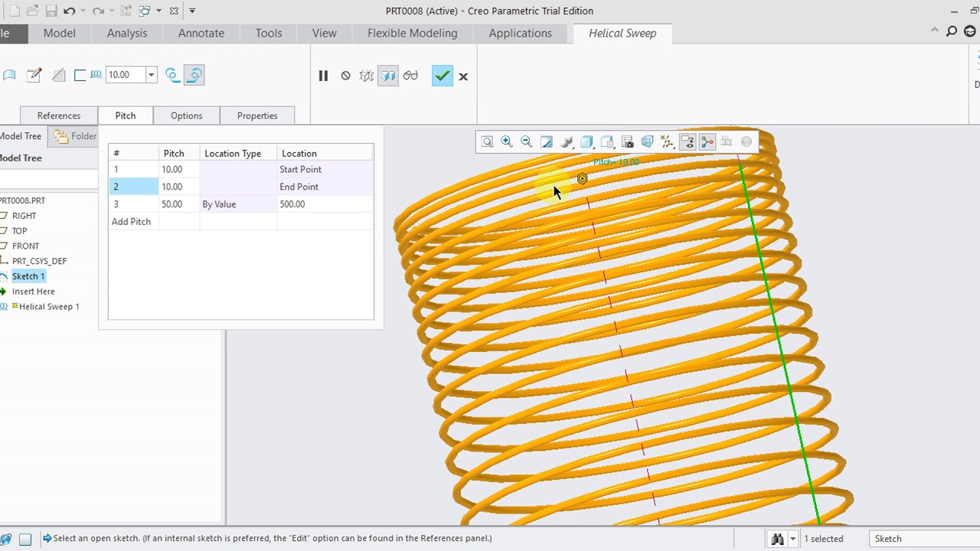Image resolution: width=980 pixels, height=551 pixels.
Task: Select the By Value location type cell
Action: [237, 204]
